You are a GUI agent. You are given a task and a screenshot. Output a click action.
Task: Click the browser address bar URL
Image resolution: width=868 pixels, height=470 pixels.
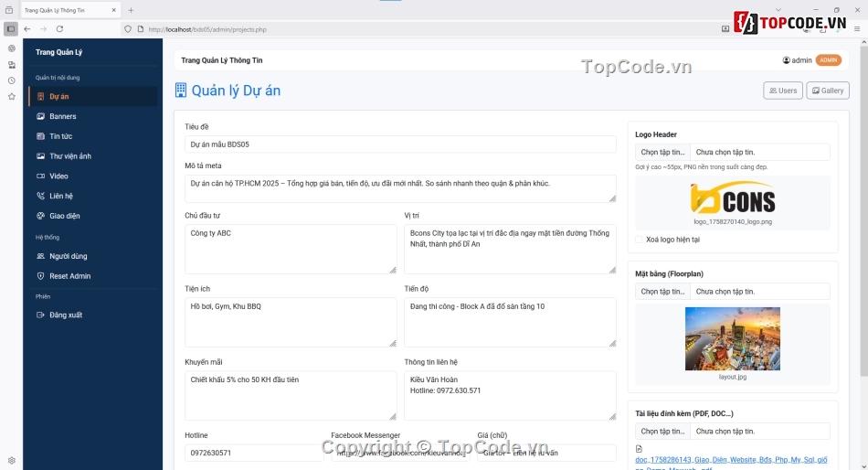(x=207, y=29)
